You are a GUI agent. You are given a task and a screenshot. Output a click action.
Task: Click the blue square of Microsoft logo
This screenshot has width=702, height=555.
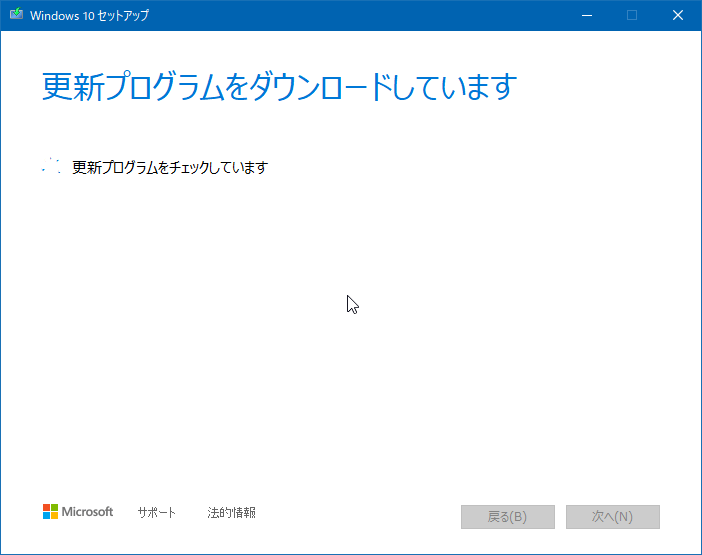46,516
